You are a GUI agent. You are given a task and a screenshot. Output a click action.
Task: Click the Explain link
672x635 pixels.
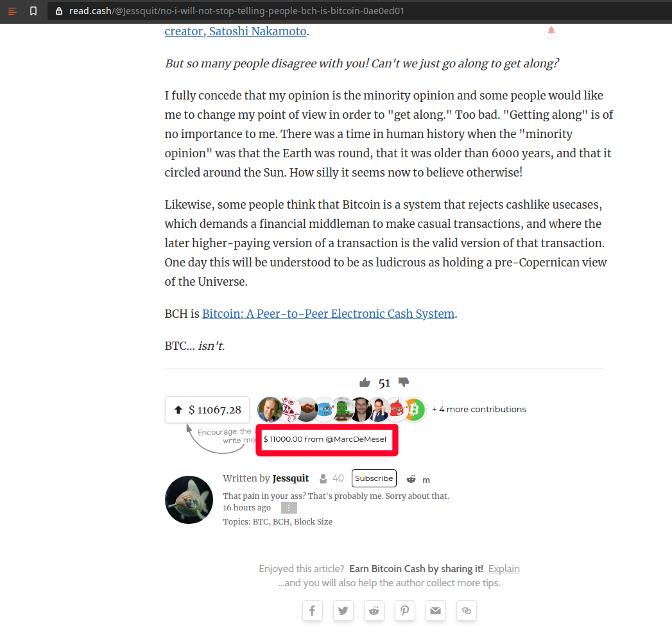coord(504,569)
